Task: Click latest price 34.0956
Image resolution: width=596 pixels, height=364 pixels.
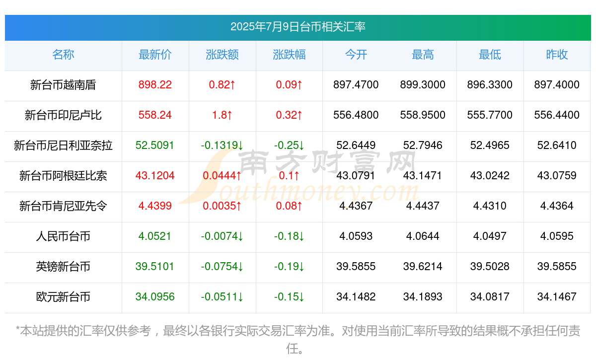Action: pyautogui.click(x=155, y=297)
